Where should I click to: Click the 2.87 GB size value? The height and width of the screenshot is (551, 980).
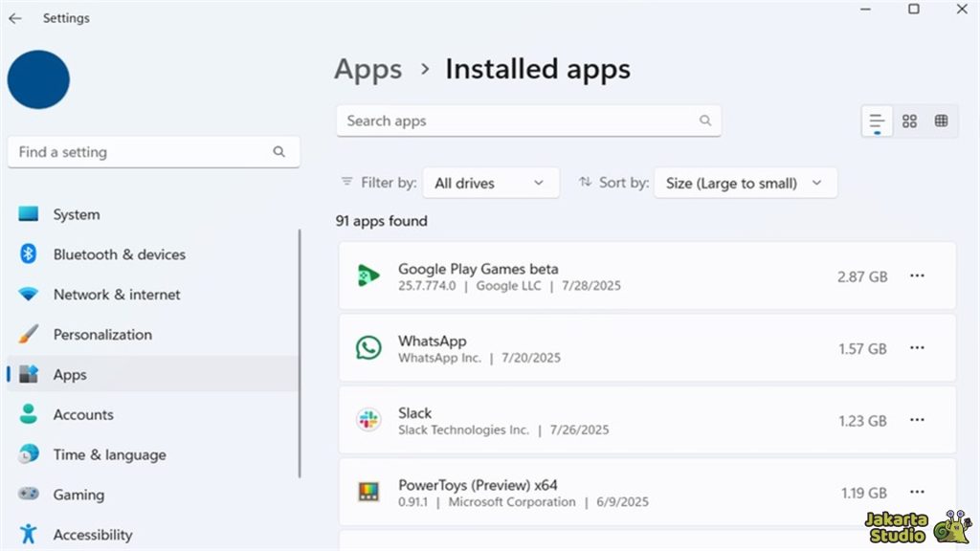click(x=862, y=276)
